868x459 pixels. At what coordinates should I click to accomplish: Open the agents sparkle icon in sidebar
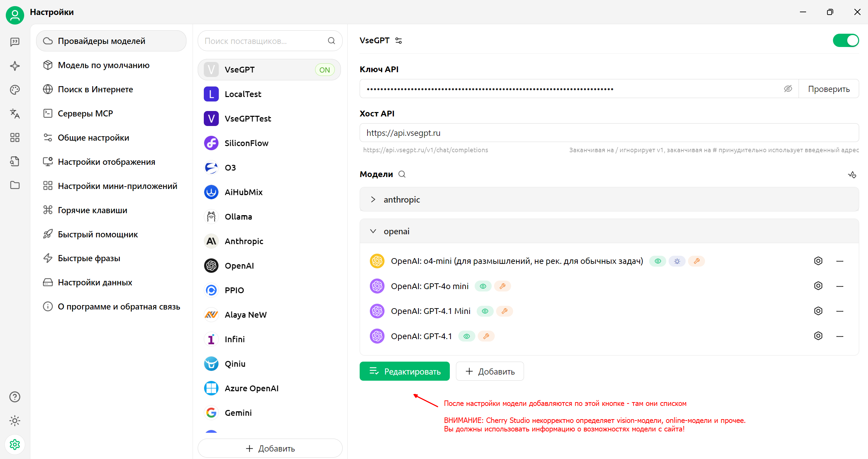click(x=15, y=66)
